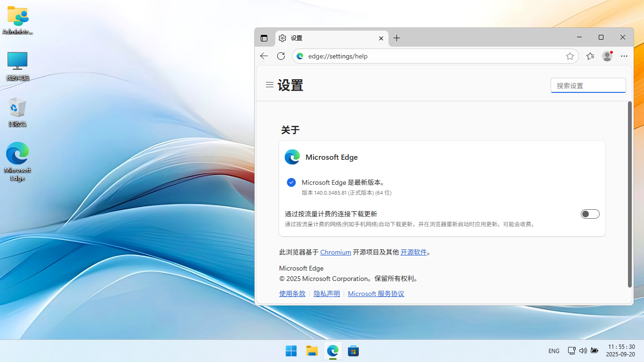Open the Microsoft 服务协议 link
The width and height of the screenshot is (644, 362).
click(376, 294)
